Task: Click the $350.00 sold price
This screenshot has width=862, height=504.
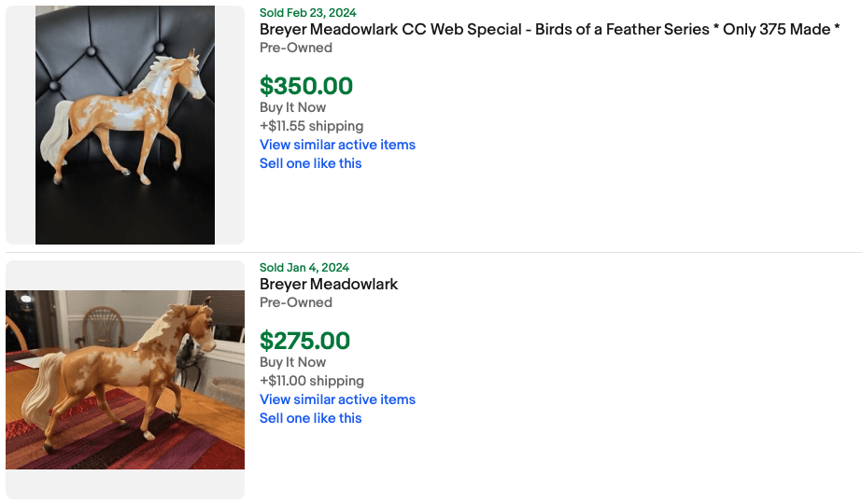Action: tap(306, 86)
